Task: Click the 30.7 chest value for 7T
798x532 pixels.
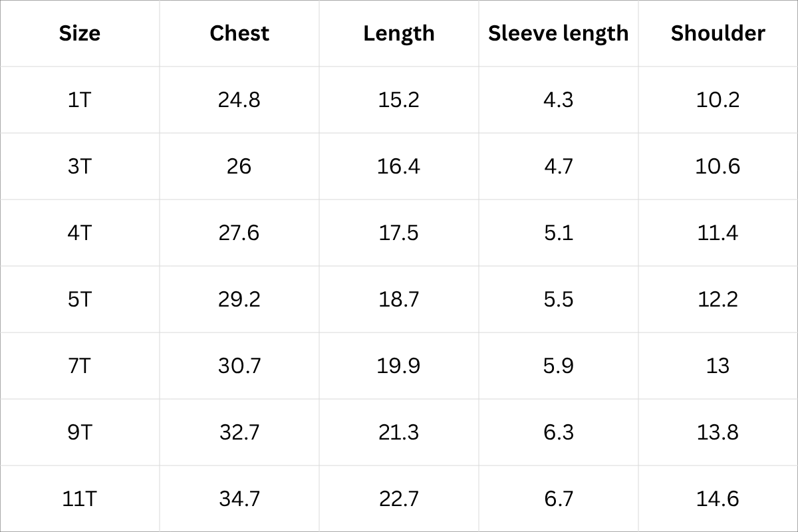Action: pyautogui.click(x=239, y=366)
